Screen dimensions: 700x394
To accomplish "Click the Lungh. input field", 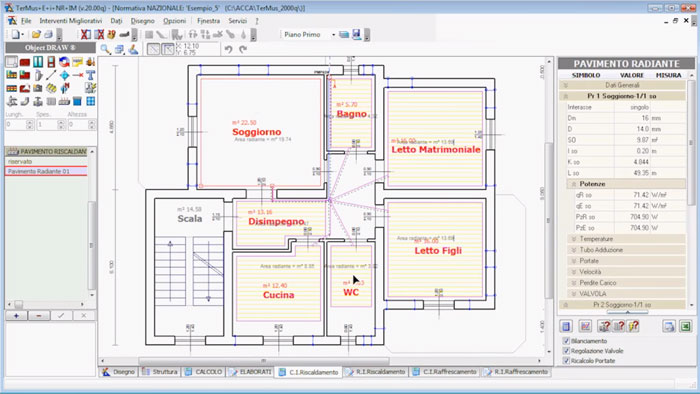I will coord(16,124).
